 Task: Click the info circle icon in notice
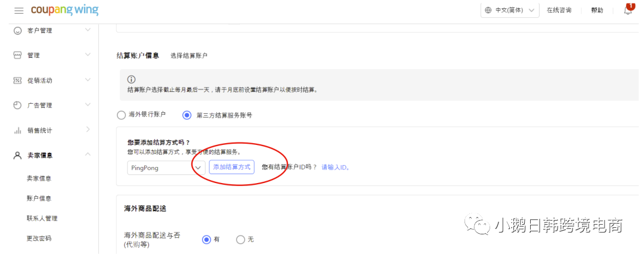coord(131,79)
